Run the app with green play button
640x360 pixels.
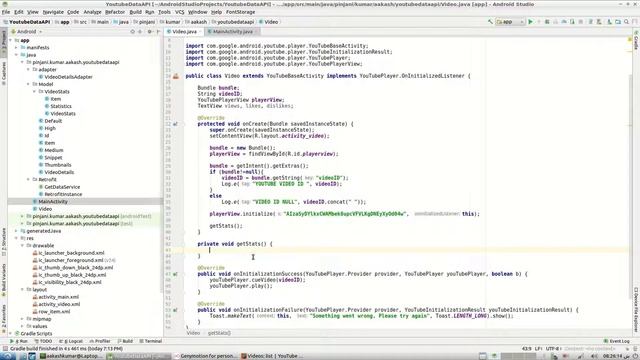(531, 22)
